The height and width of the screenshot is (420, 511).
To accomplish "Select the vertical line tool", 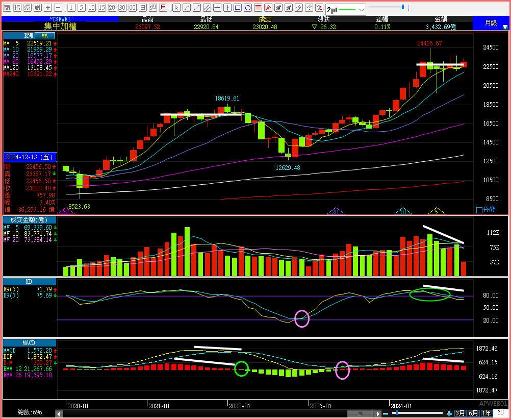I will click(x=227, y=8).
